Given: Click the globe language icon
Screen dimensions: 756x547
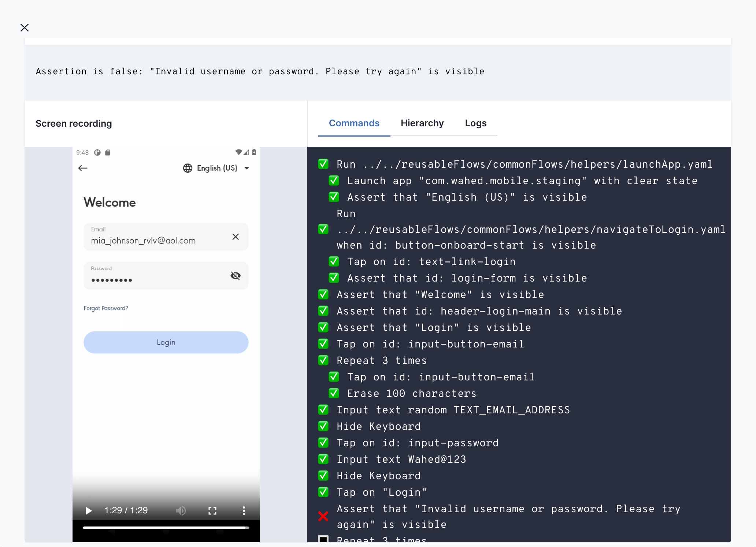Looking at the screenshot, I should click(188, 168).
